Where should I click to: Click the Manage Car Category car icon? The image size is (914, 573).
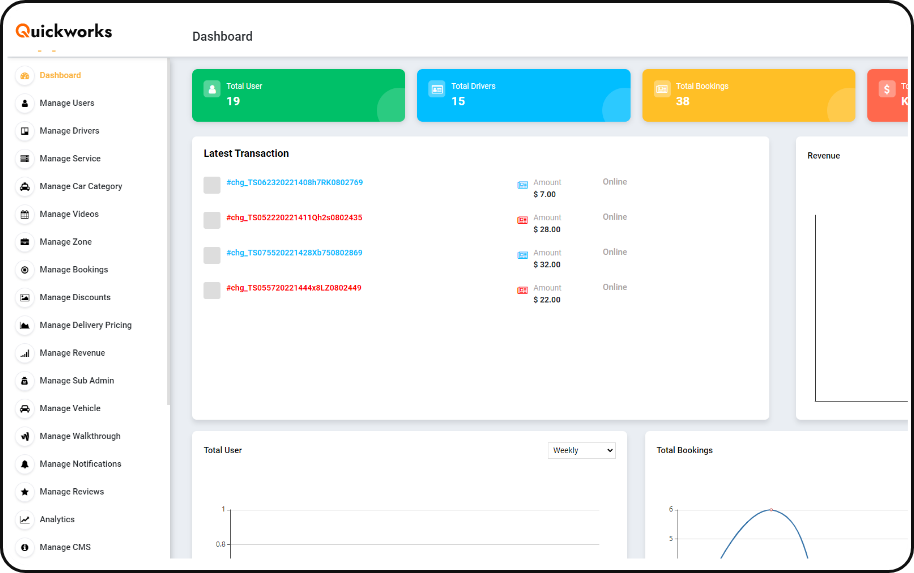pyautogui.click(x=24, y=187)
